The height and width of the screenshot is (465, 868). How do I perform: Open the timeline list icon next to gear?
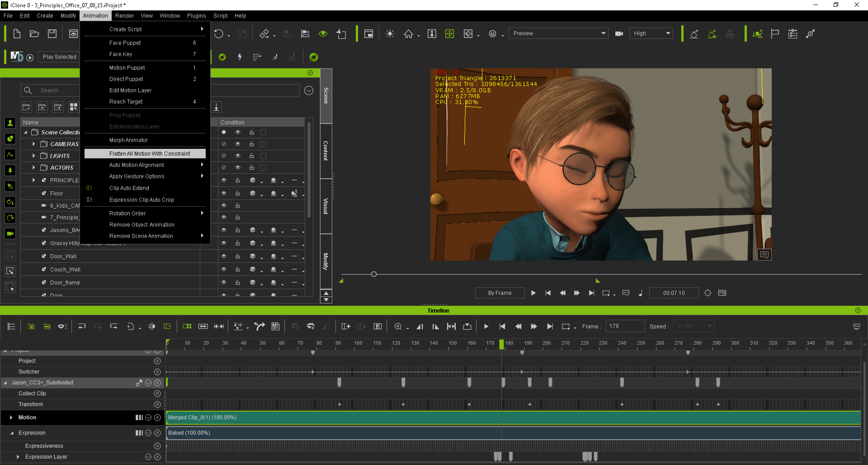click(x=722, y=293)
